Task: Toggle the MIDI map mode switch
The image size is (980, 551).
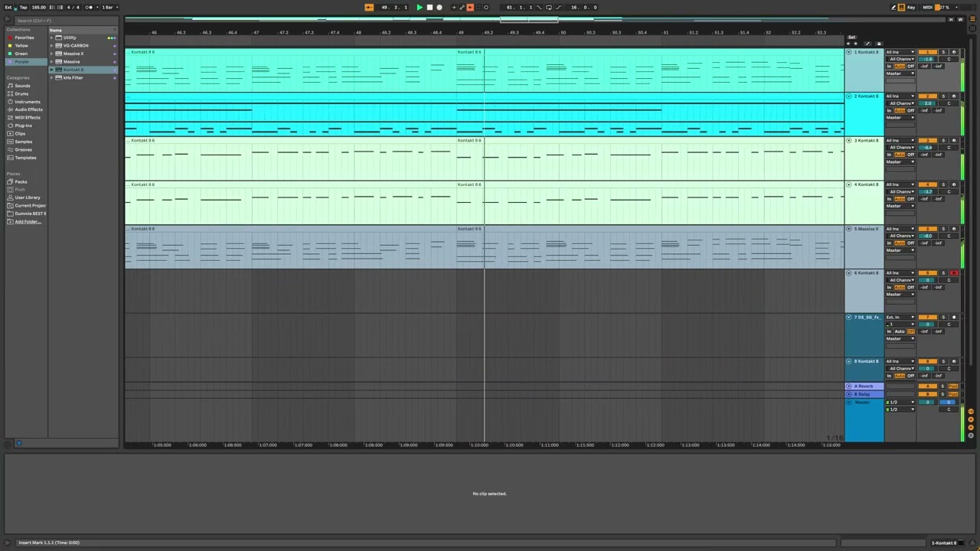Action: [x=928, y=7]
